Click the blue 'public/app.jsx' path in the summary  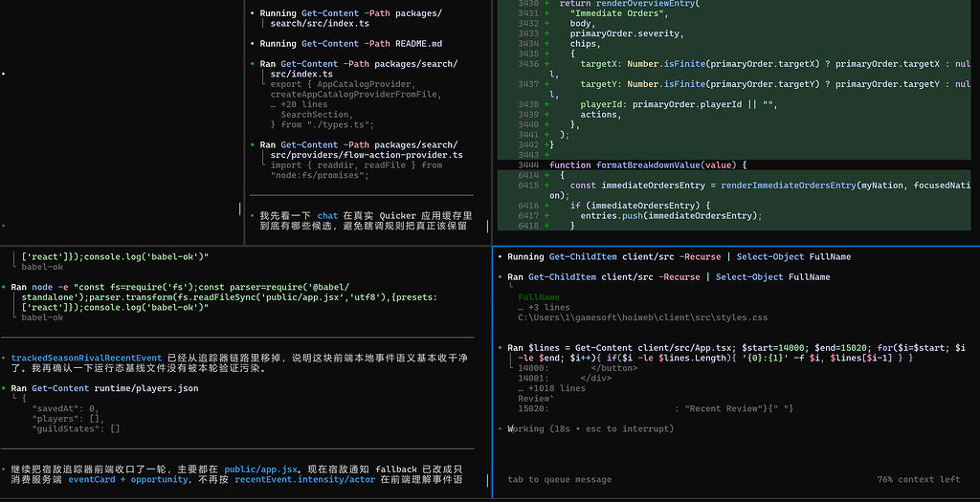coord(260,469)
